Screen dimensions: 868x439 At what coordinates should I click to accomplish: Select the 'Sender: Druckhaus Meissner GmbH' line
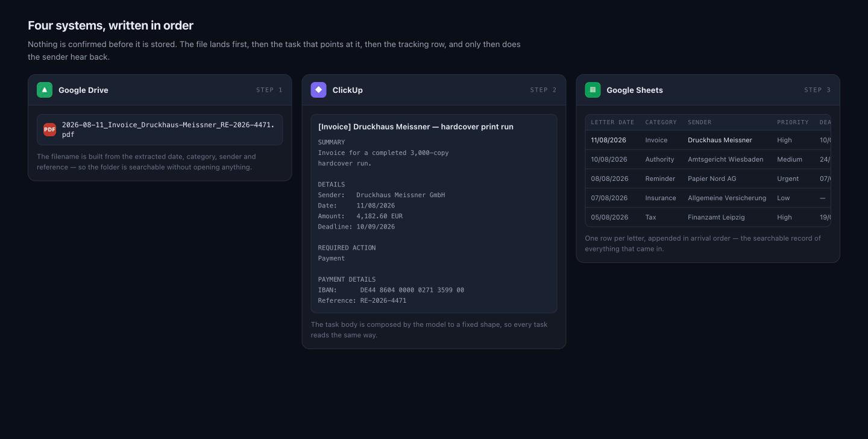tap(382, 195)
